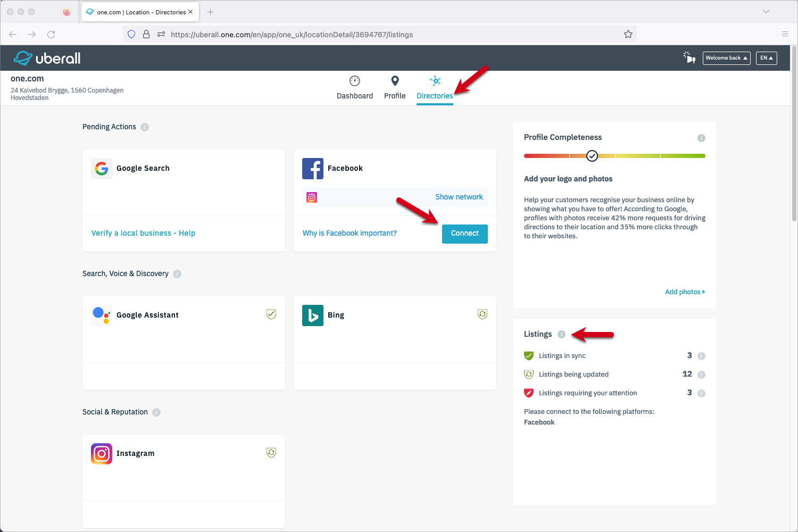798x532 pixels.
Task: Bookmark this page with star icon
Action: (x=628, y=35)
